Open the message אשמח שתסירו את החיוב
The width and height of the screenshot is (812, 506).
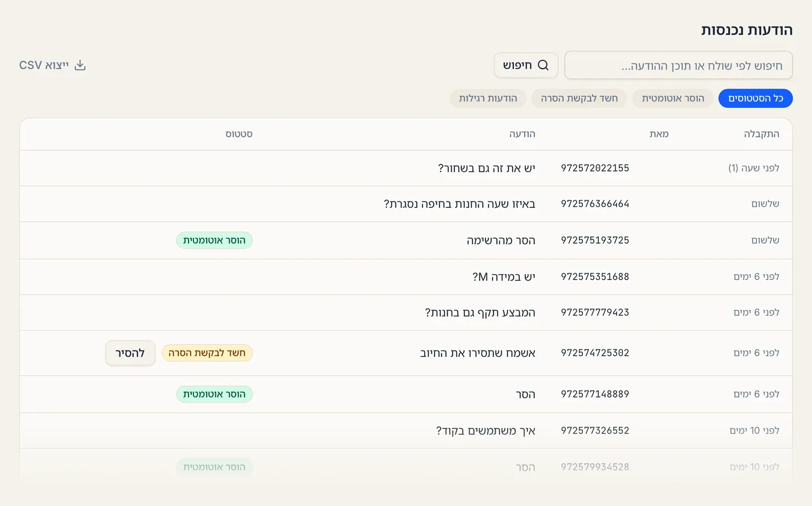478,353
